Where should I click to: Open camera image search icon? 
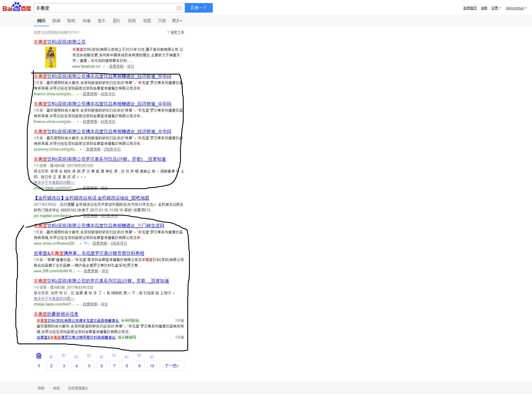tap(179, 8)
